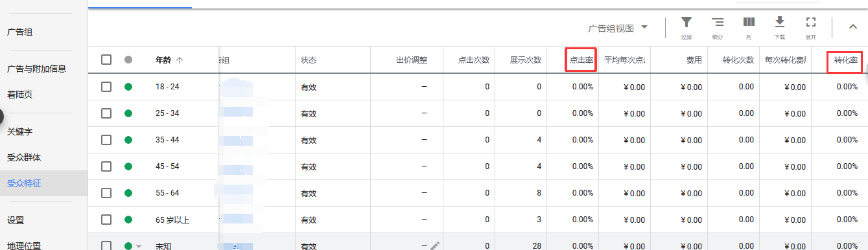
Task: Select the checkbox for row 25 - 34
Action: click(x=106, y=113)
